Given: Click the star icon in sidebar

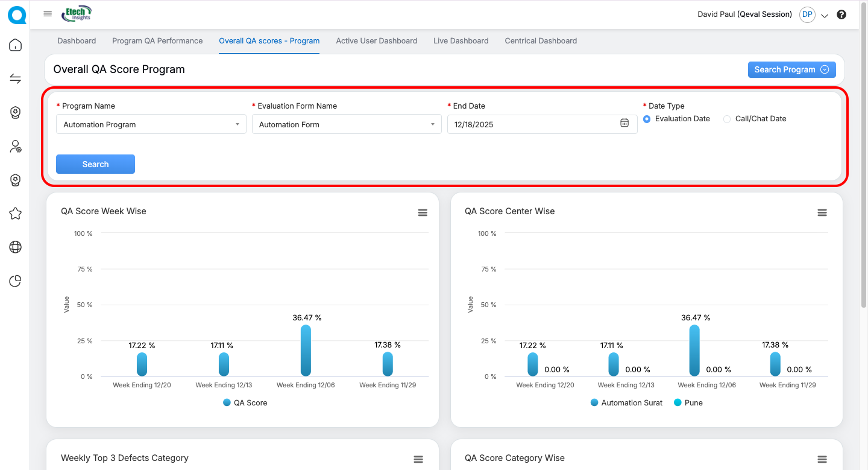Looking at the screenshot, I should tap(15, 214).
